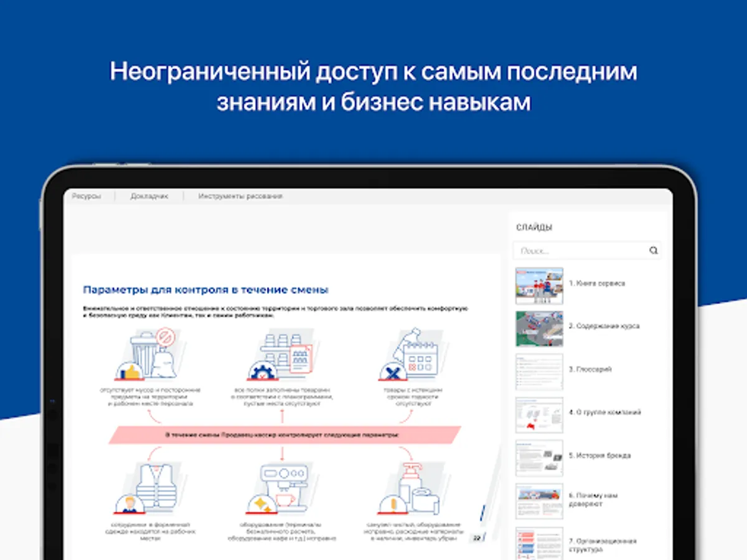
Task: Click the magnifier search icon
Action: pyautogui.click(x=654, y=251)
